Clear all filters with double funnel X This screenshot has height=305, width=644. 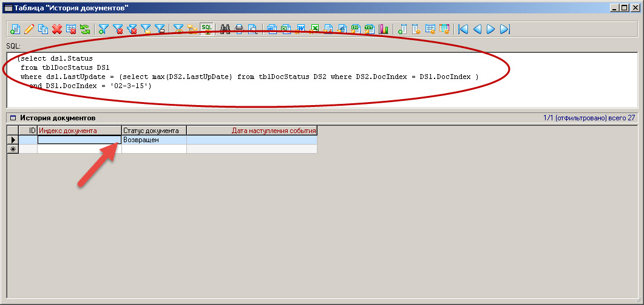[132, 29]
